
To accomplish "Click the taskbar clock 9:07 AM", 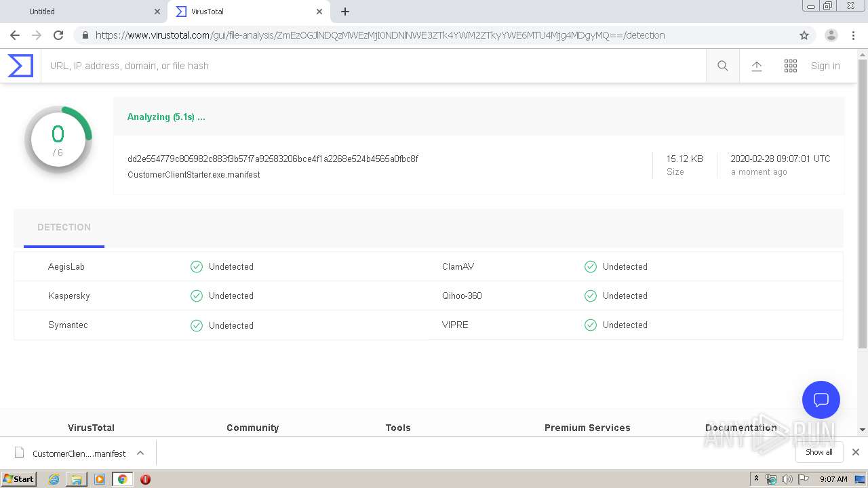I will (x=833, y=479).
